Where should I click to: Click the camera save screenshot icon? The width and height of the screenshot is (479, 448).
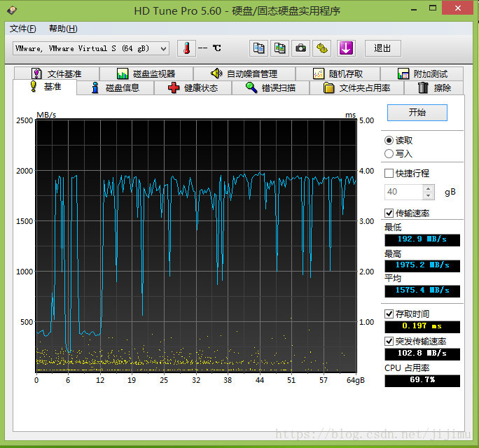pos(301,48)
